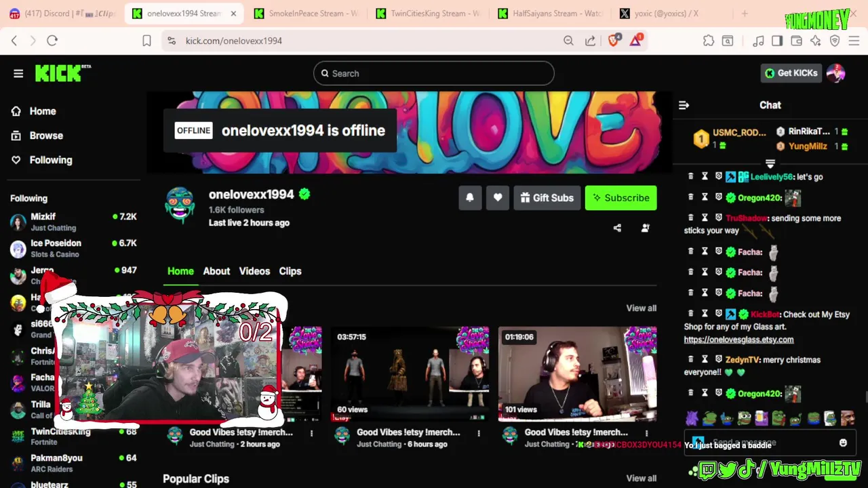The width and height of the screenshot is (868, 488).
Task: Open the Kick hamburger sidebar menu
Action: coord(18,73)
